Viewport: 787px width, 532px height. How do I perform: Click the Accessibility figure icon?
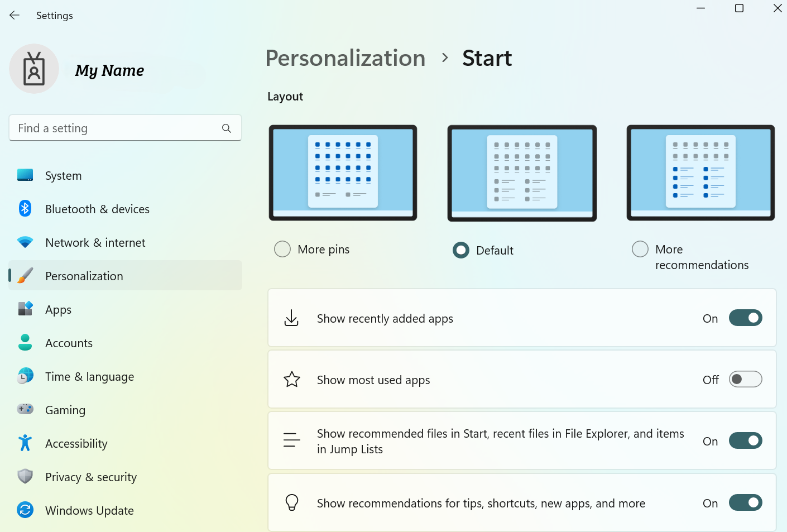(25, 443)
